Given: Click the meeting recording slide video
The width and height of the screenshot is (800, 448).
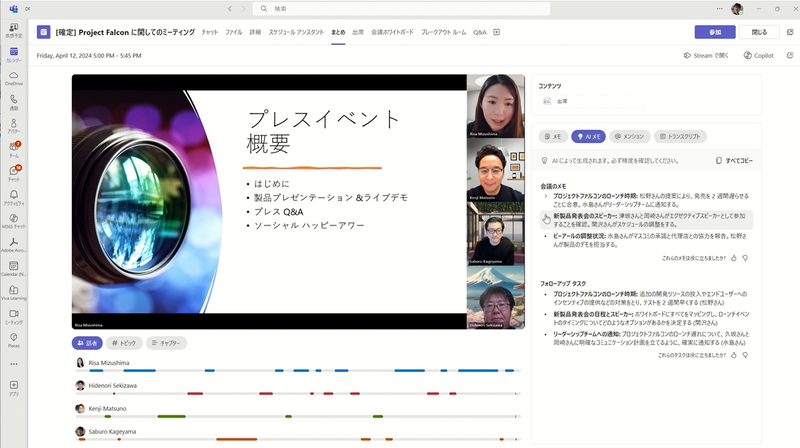Looking at the screenshot, I should pos(269,202).
